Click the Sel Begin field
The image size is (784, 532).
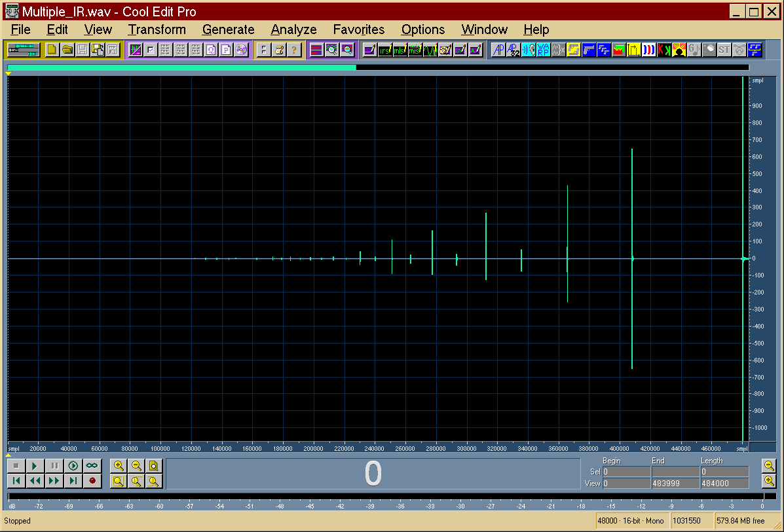tap(626, 472)
